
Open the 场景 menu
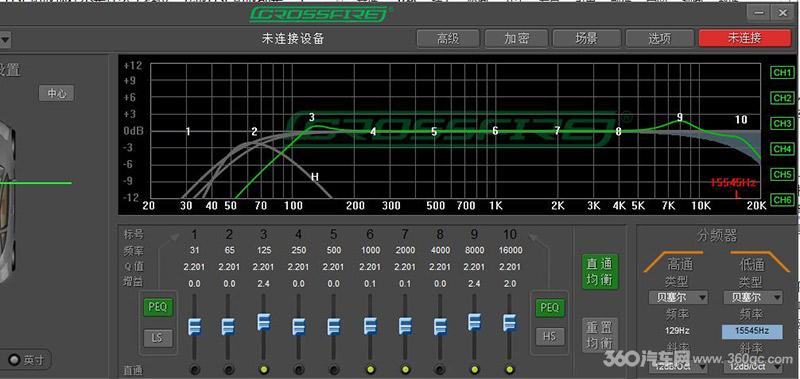point(587,38)
